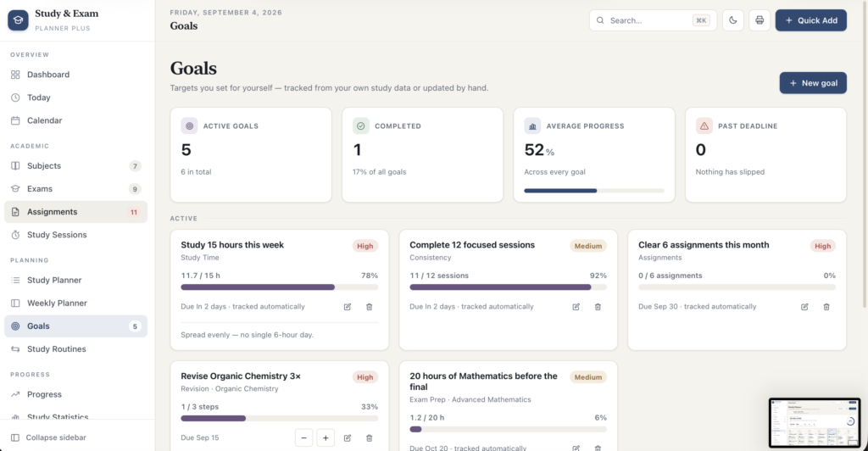The height and width of the screenshot is (451, 868).
Task: Open Today in sidebar
Action: pyautogui.click(x=75, y=97)
